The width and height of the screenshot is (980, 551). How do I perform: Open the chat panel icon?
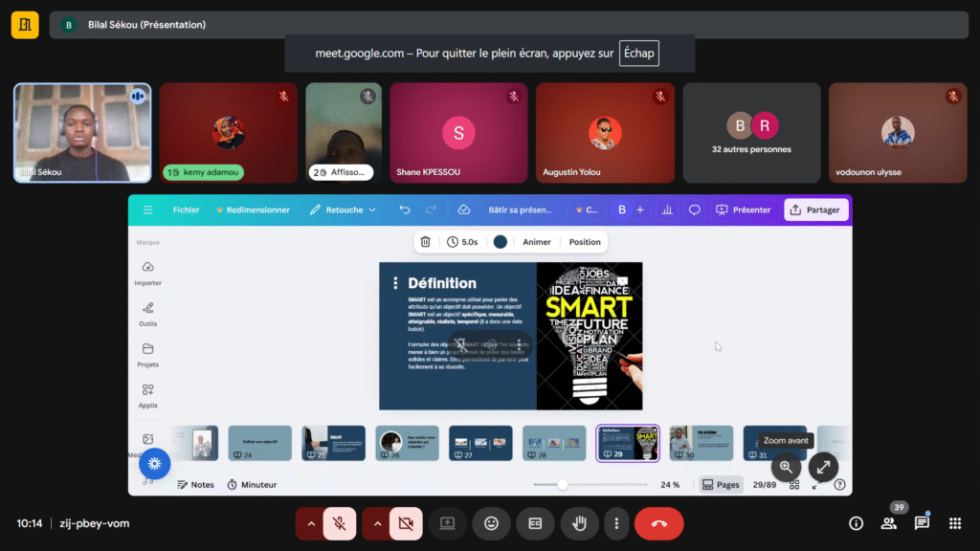click(922, 523)
